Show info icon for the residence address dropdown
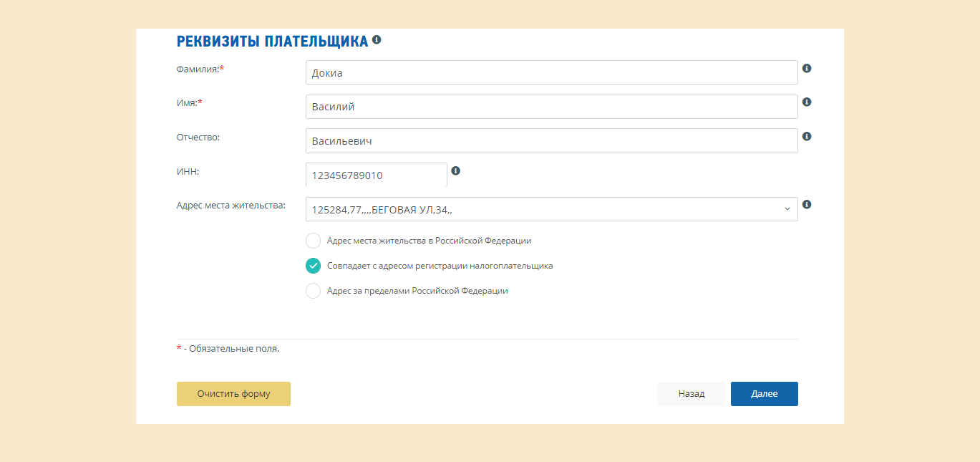 point(807,205)
